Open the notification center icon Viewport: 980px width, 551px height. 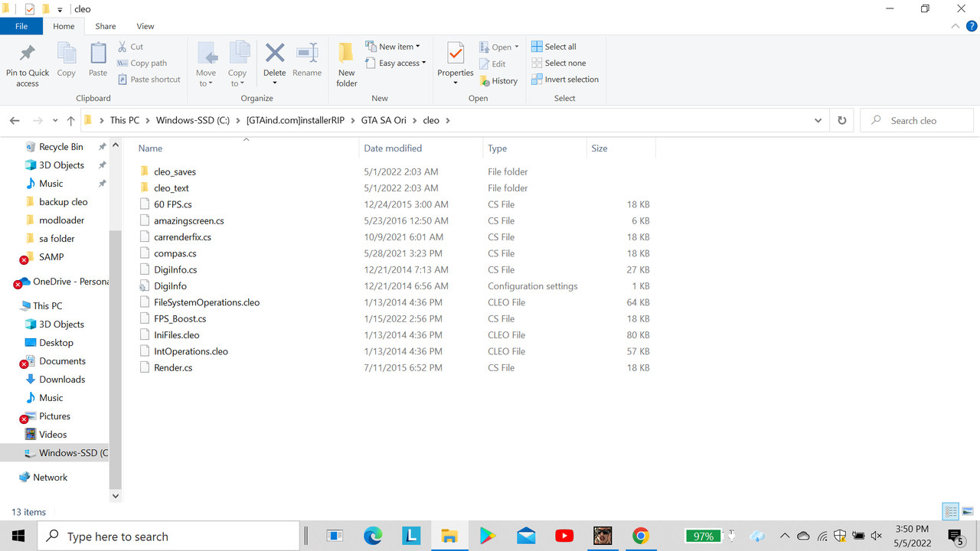click(955, 536)
